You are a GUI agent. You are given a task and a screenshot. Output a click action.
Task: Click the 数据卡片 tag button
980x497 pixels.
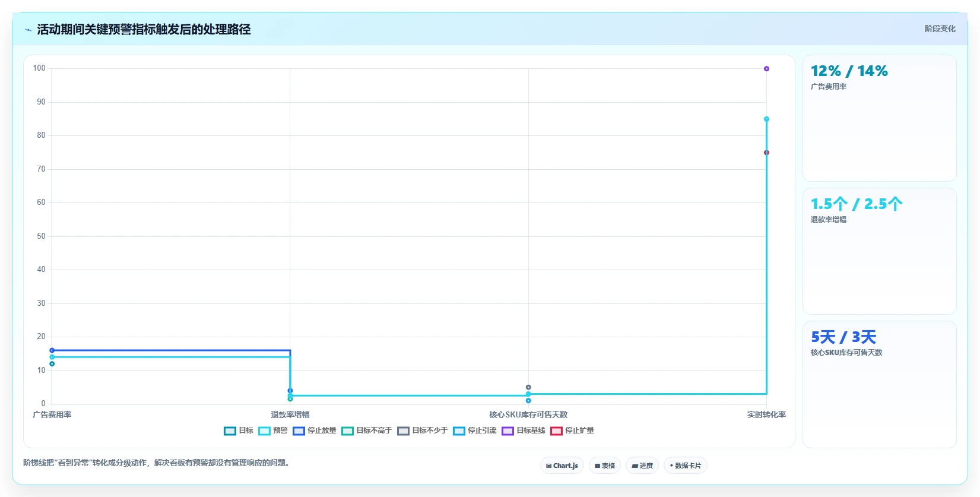pyautogui.click(x=686, y=466)
